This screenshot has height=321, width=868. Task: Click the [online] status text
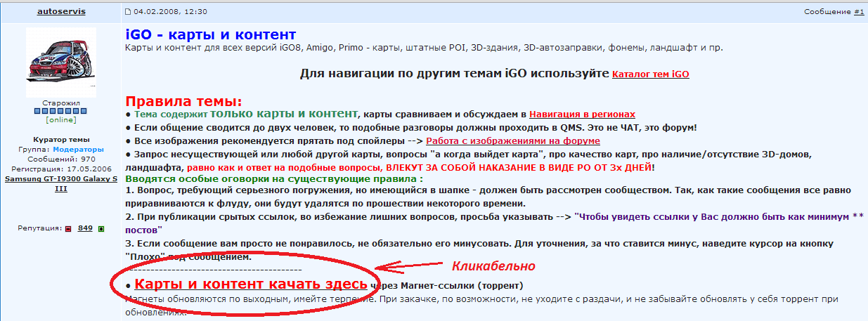coord(61,119)
